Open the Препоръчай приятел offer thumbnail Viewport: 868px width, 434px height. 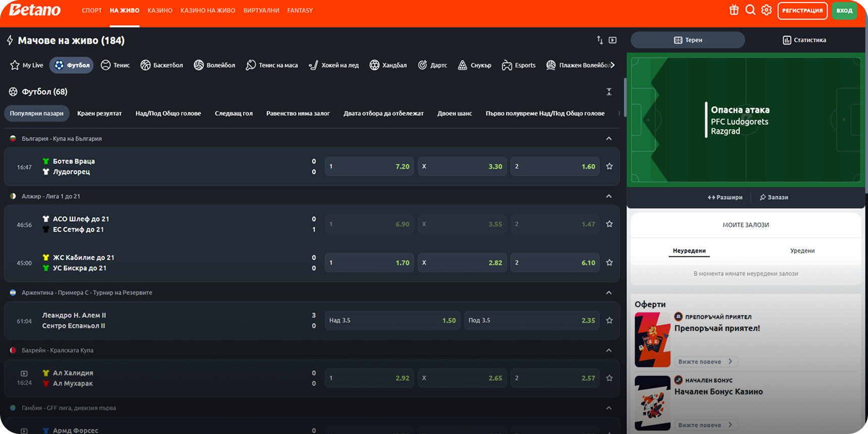click(x=652, y=340)
